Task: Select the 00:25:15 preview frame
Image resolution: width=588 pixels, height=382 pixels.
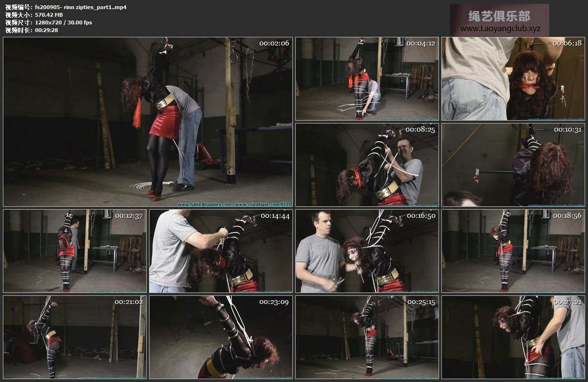Action: click(367, 337)
